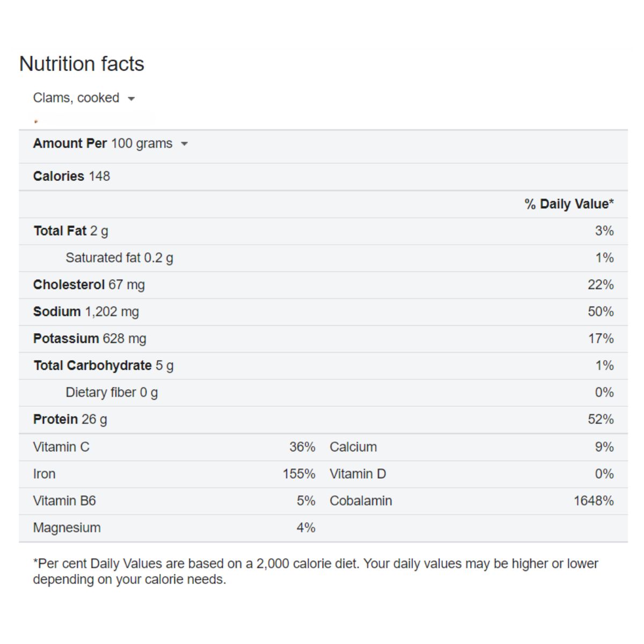Expand the 100 grams amount dropdown

(x=150, y=144)
